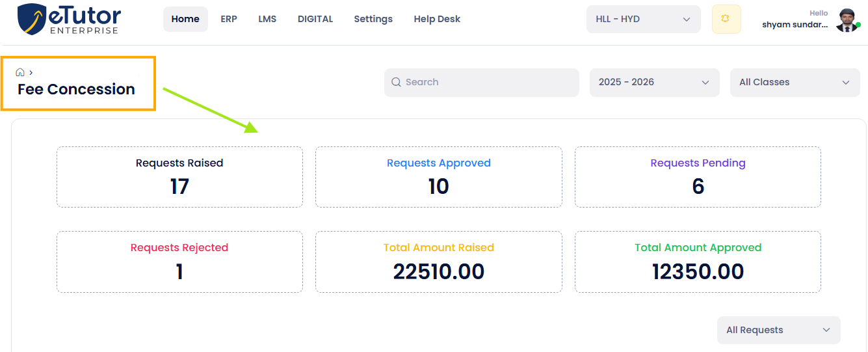Click the eTutor Enterprise logo
This screenshot has height=352, width=868.
(x=70, y=20)
